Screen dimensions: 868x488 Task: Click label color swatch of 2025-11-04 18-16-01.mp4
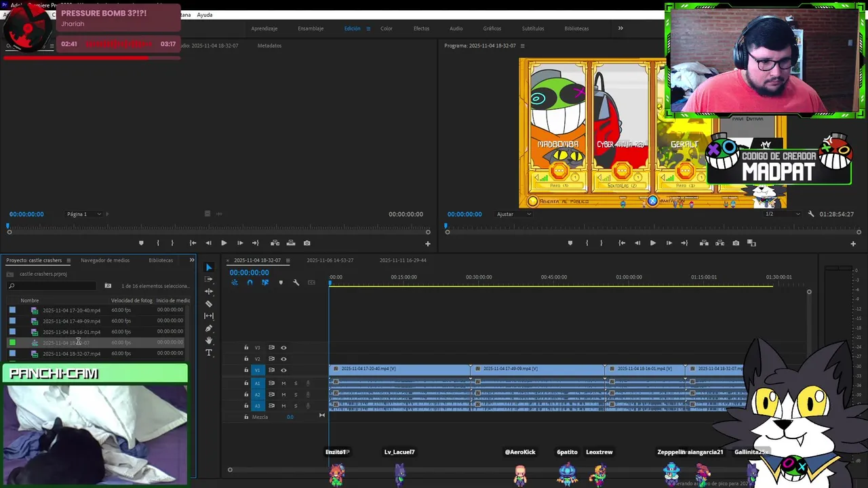click(12, 331)
